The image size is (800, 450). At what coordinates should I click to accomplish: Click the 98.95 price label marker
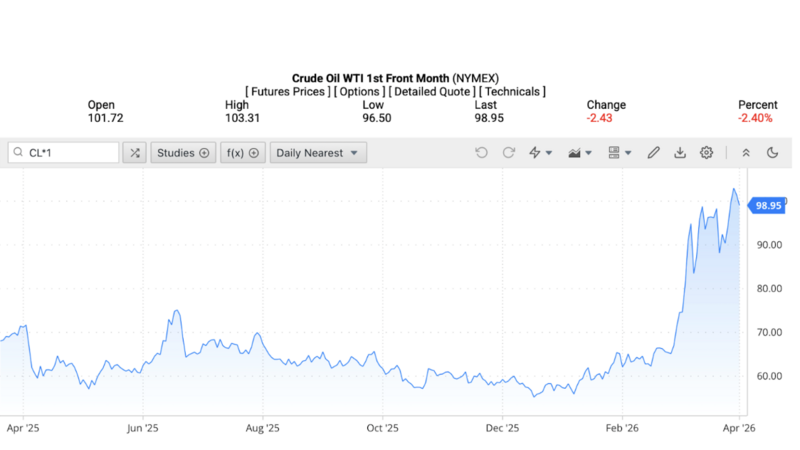(767, 205)
